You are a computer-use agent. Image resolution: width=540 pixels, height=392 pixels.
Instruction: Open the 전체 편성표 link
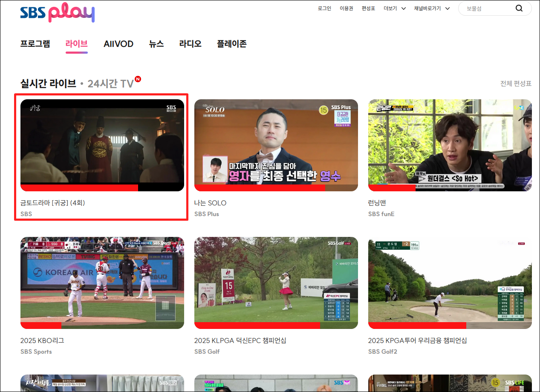(516, 84)
